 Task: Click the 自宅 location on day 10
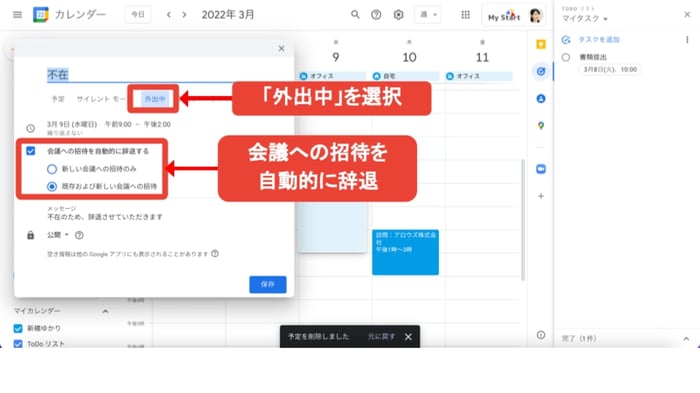coord(405,76)
